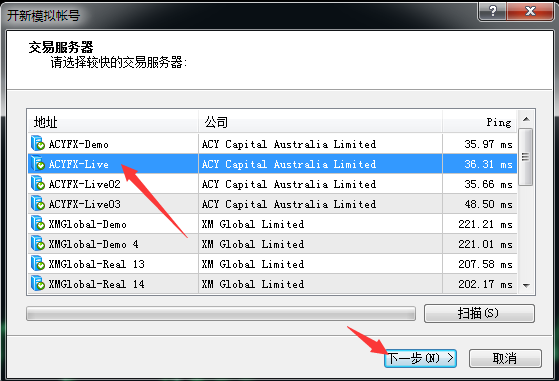559x381 pixels.
Task: Sort by the 地址 column header
Action: (113, 122)
